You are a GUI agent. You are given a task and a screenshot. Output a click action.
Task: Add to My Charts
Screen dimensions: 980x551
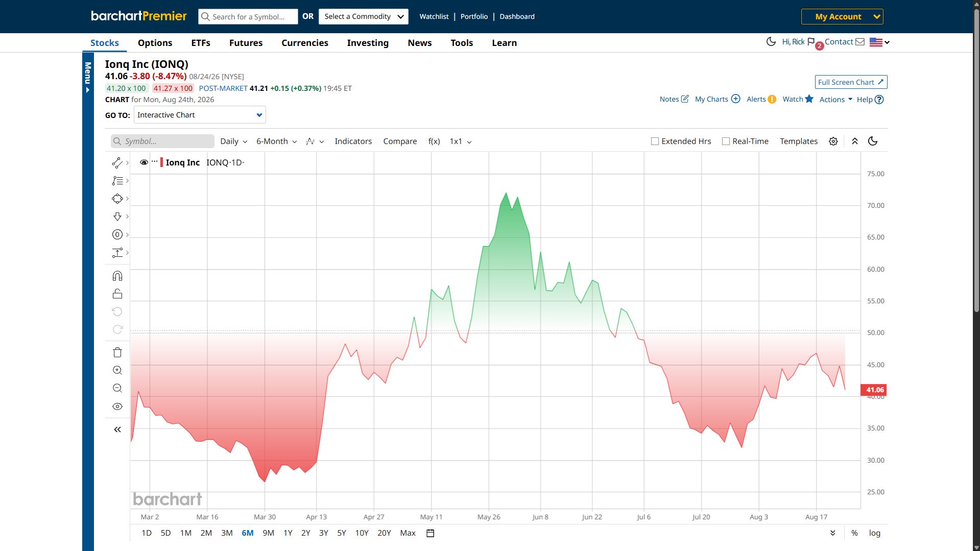coord(717,99)
